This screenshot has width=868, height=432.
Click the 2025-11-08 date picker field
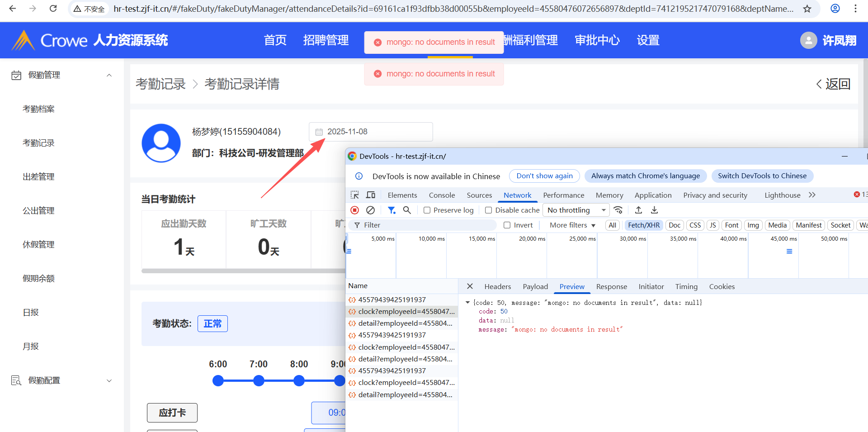coord(371,132)
